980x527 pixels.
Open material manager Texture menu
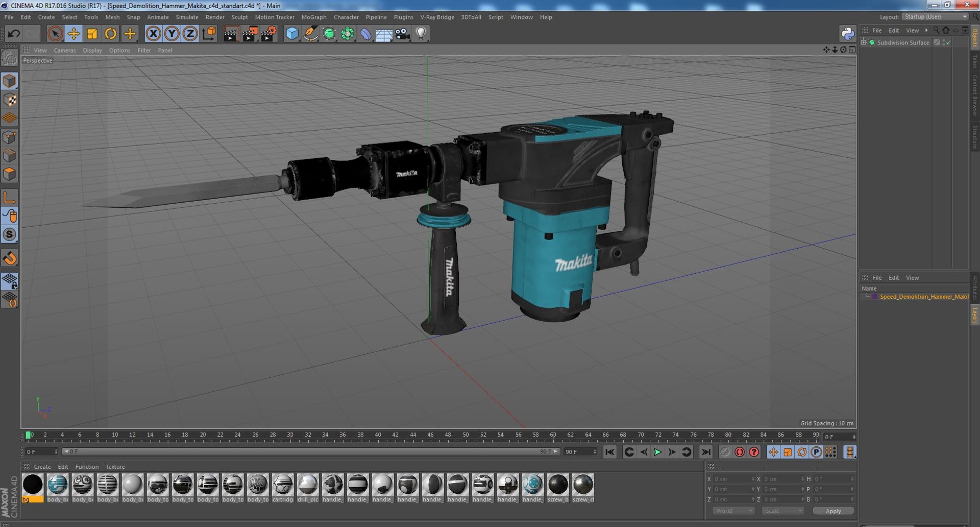(x=115, y=467)
